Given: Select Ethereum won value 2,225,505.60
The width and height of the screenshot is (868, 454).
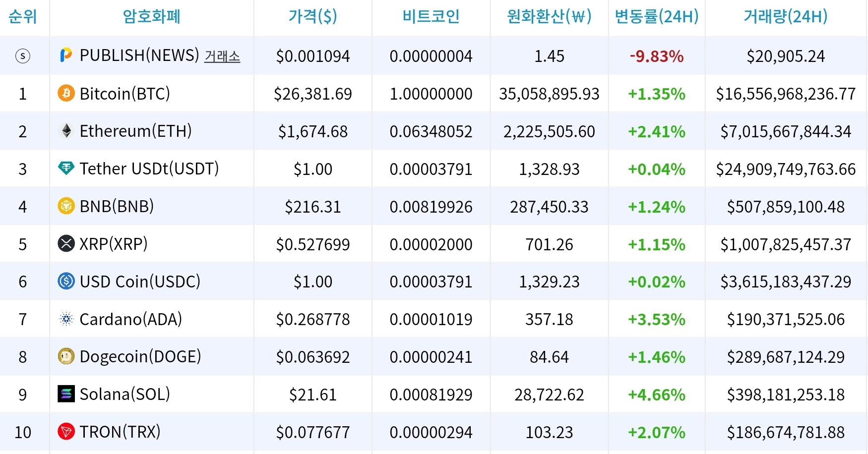Looking at the screenshot, I should [x=549, y=131].
